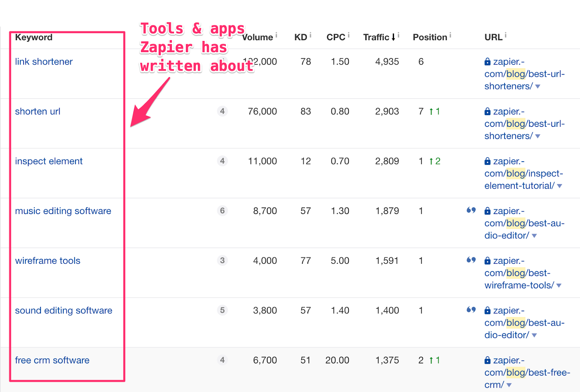Click the lock icon in the sound editing software row
This screenshot has width=580, height=392.
[x=488, y=310]
